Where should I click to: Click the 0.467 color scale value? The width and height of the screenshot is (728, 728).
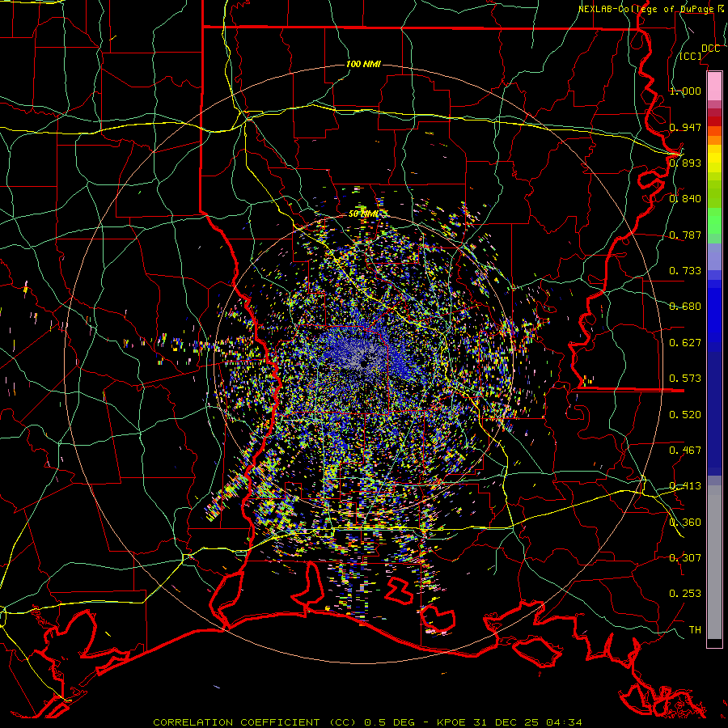tap(685, 450)
